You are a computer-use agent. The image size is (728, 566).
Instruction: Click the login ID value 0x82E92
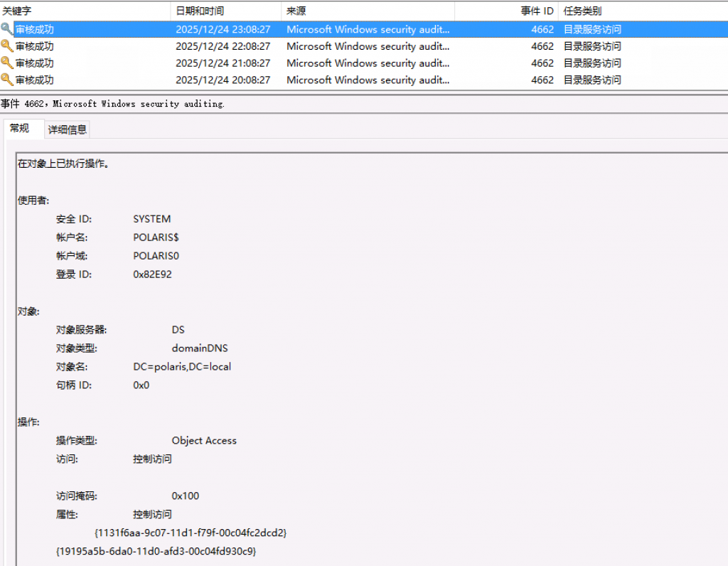tap(152, 274)
